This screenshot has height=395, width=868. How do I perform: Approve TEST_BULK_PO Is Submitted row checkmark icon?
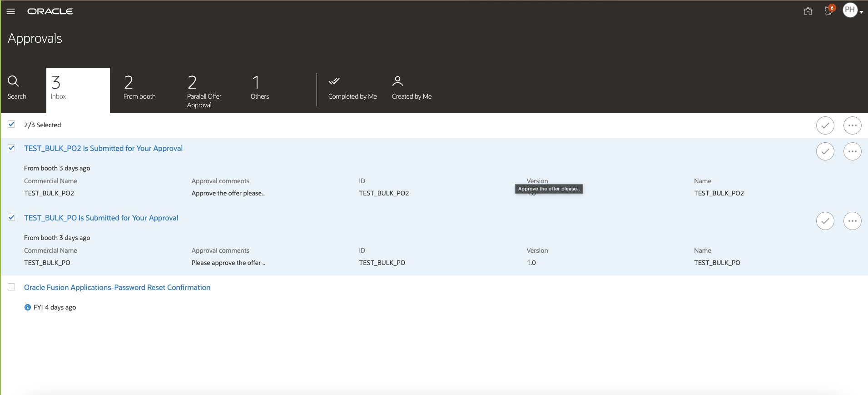click(x=825, y=221)
